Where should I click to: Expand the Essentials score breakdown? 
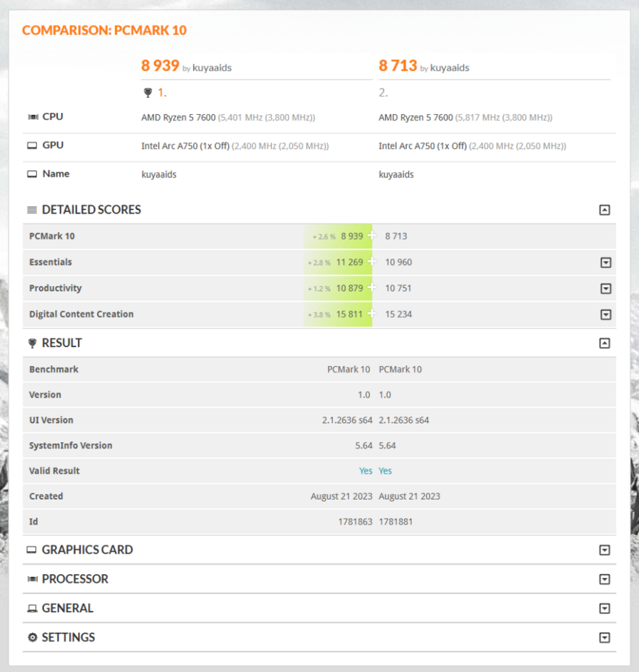coord(606,263)
